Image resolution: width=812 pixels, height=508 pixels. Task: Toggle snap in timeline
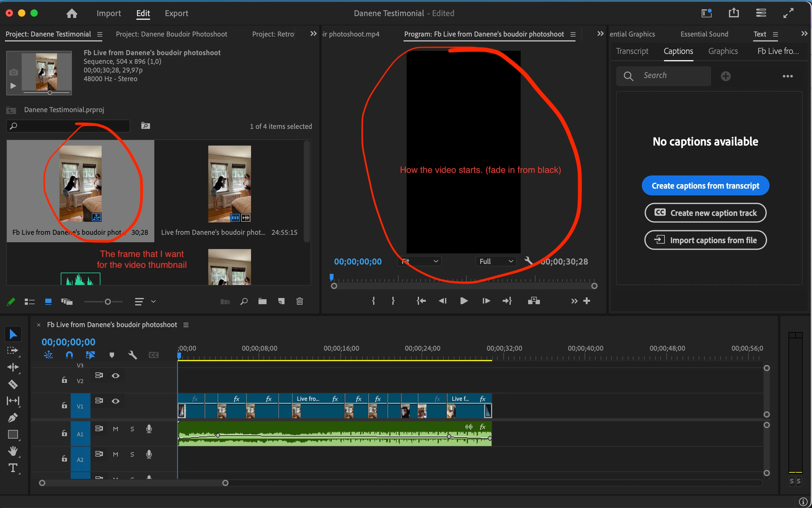coord(69,355)
